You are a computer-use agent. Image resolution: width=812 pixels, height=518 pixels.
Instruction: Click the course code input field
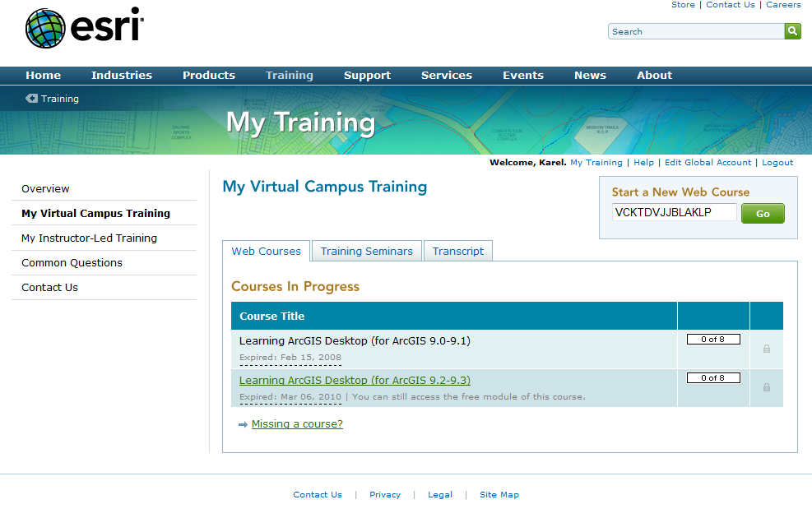pos(675,213)
